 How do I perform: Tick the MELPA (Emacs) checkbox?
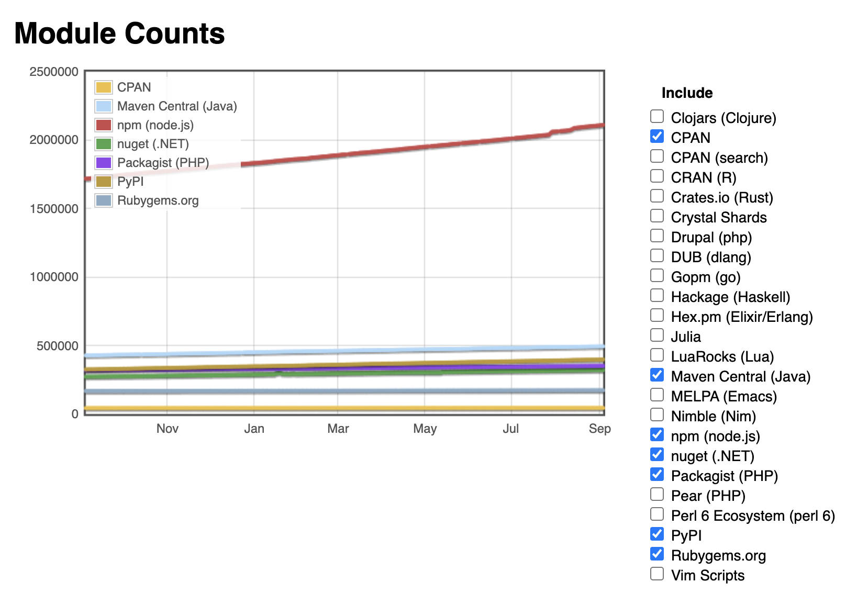tap(657, 395)
